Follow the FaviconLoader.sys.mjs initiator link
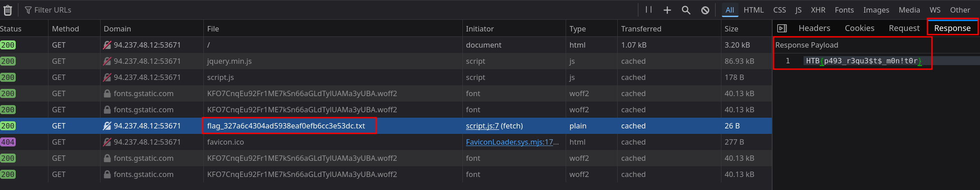This screenshot has width=980, height=190. 512,142
